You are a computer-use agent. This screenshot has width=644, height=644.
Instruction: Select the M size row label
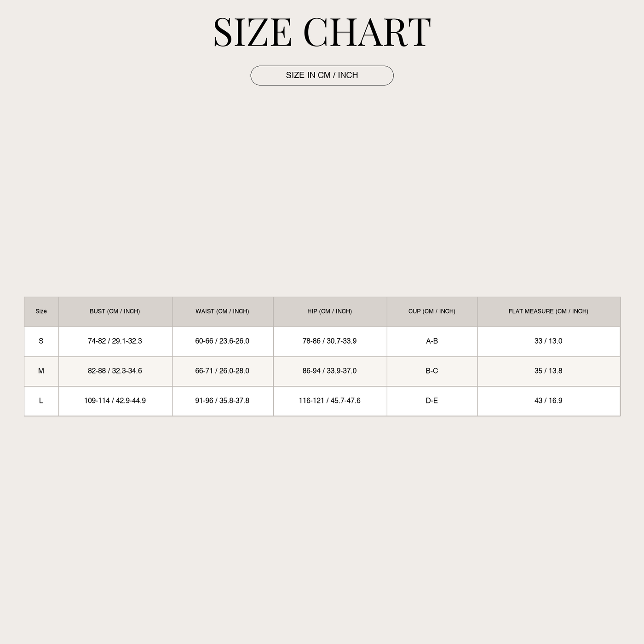point(41,371)
